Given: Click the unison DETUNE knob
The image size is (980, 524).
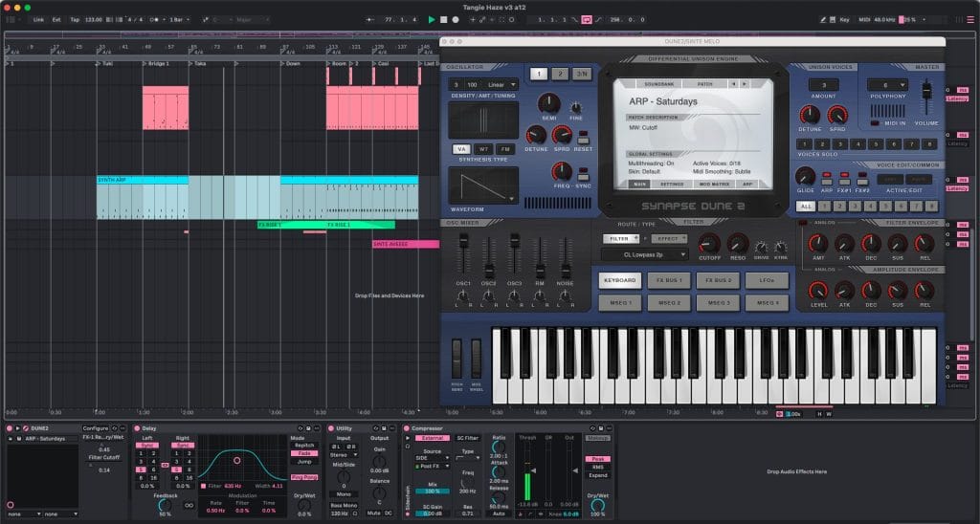Looking at the screenshot, I should 810,115.
